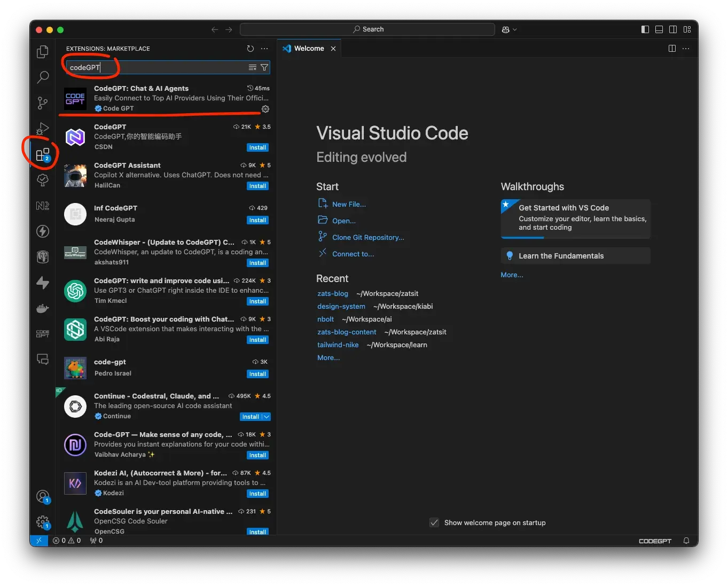This screenshot has width=728, height=586.
Task: Open editor More Actions ellipsis
Action: pos(686,49)
